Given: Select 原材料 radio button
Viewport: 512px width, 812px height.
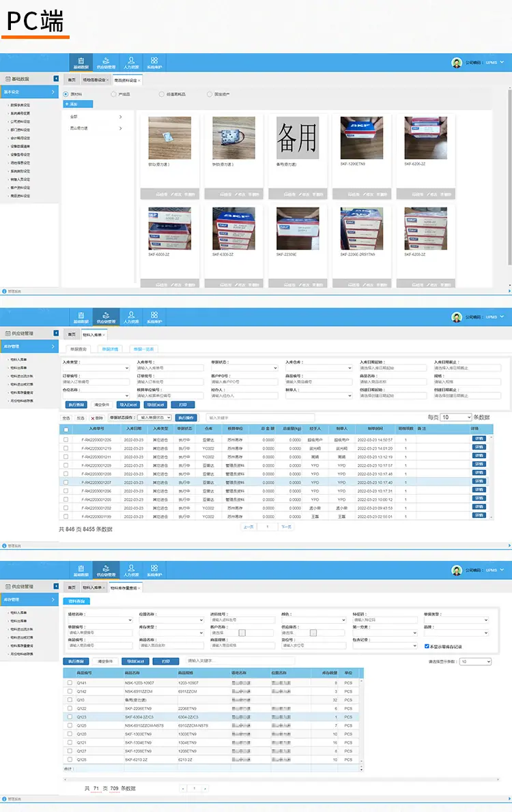Looking at the screenshot, I should click(66, 94).
